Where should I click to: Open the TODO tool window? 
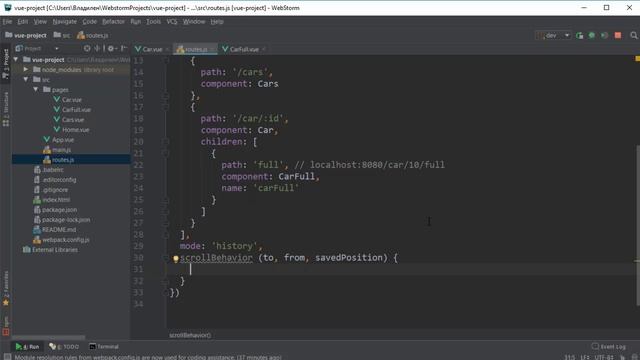coord(64,347)
